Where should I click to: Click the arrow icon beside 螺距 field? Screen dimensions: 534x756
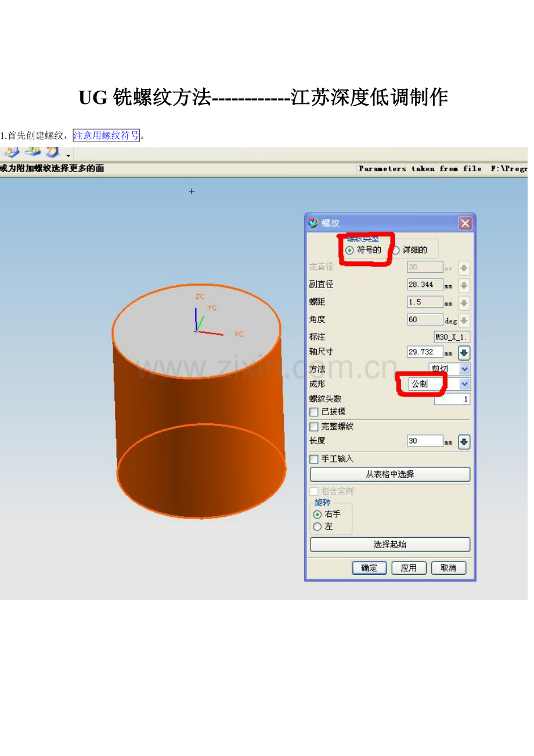coord(464,303)
